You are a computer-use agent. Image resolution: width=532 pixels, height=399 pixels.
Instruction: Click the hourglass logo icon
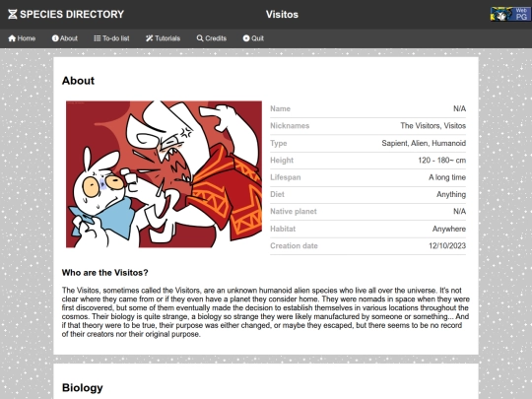13,14
